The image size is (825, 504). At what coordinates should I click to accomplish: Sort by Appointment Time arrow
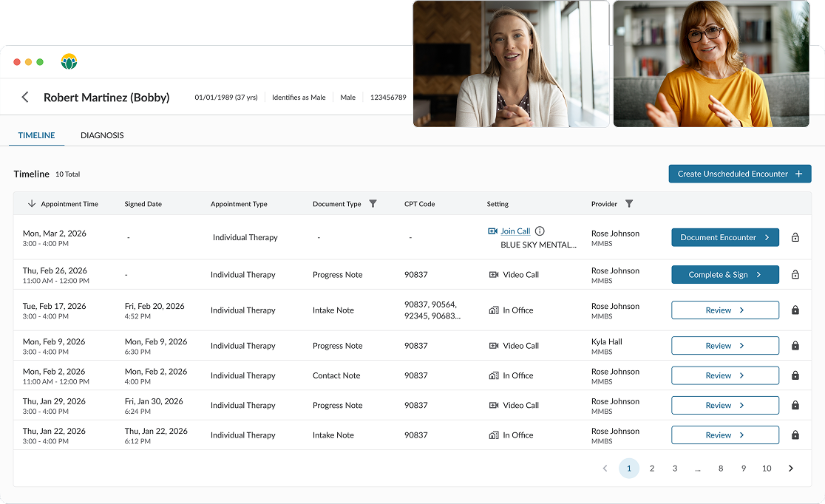click(x=32, y=204)
